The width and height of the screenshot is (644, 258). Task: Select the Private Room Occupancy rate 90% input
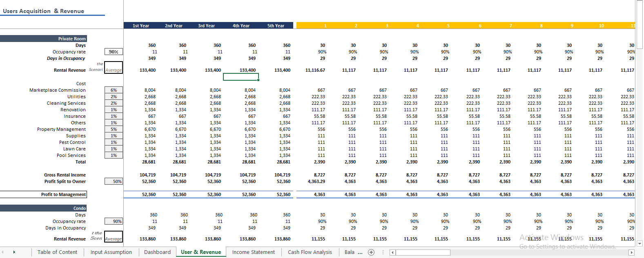click(x=114, y=52)
